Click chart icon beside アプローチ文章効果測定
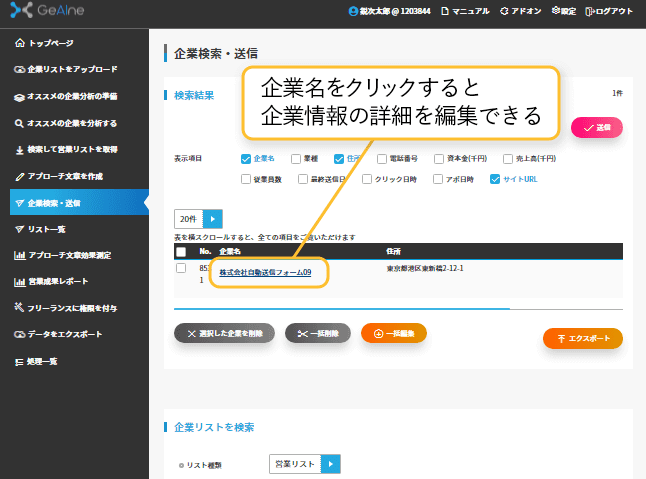646x479 pixels. point(19,255)
